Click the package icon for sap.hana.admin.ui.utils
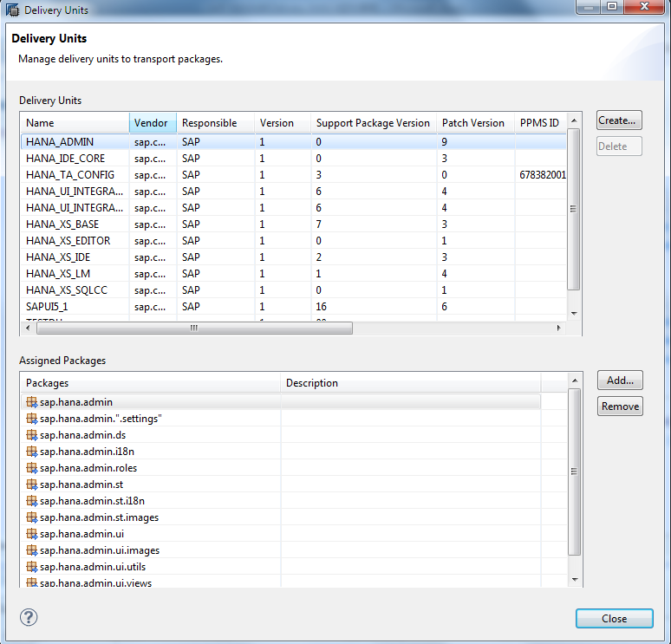Image resolution: width=671 pixels, height=644 pixels. click(32, 567)
